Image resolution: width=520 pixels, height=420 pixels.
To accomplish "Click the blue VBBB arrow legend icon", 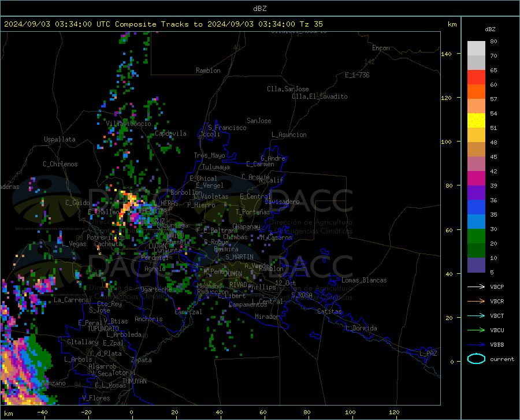I will [476, 345].
